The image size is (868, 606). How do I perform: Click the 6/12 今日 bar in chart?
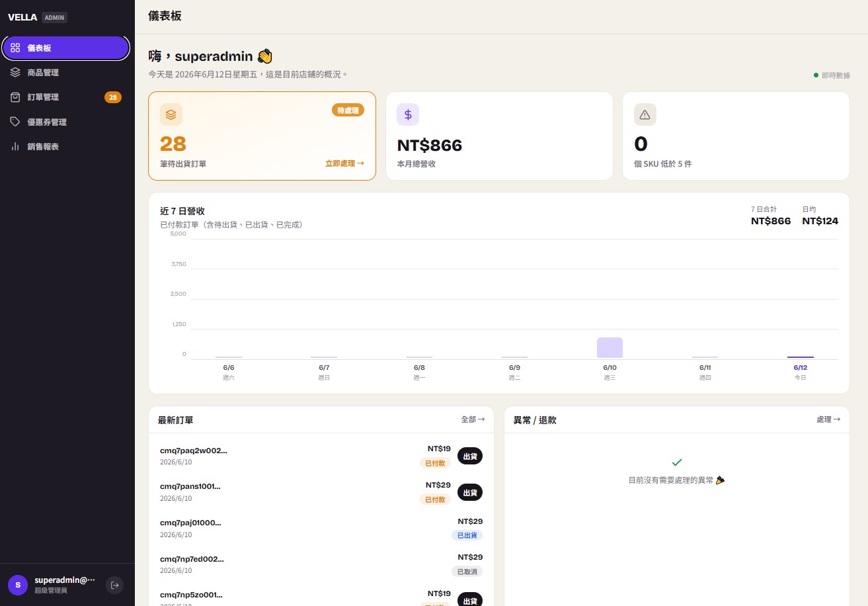800,357
